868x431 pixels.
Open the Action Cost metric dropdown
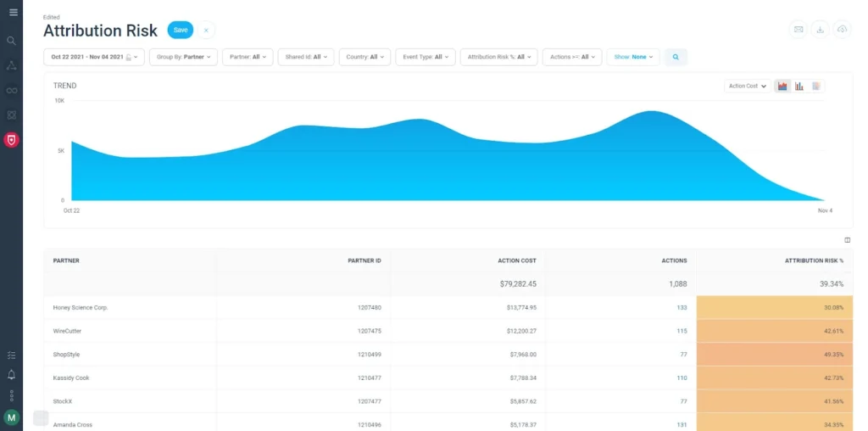[x=748, y=86]
